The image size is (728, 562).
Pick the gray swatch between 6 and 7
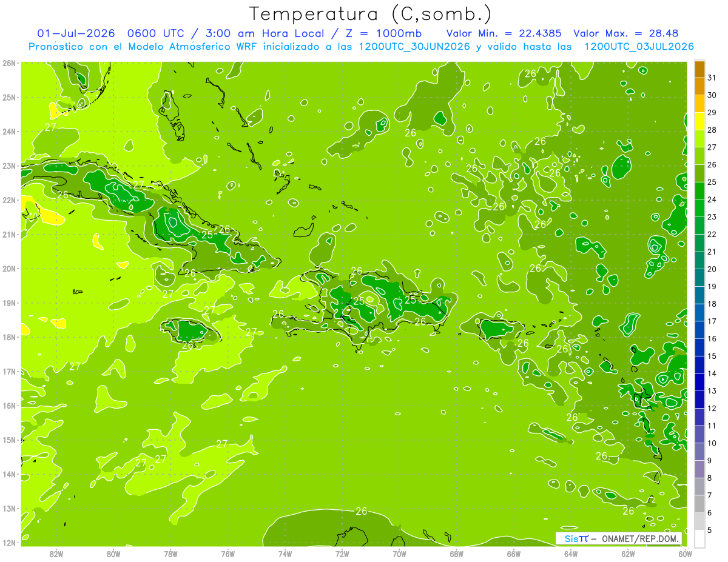[x=699, y=504]
